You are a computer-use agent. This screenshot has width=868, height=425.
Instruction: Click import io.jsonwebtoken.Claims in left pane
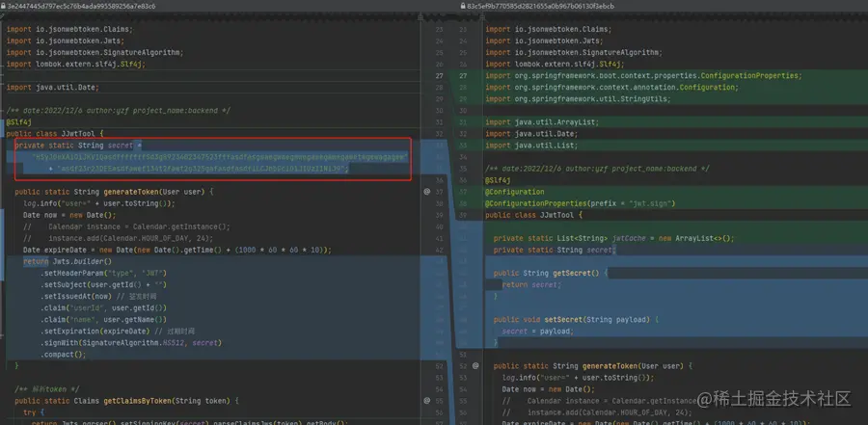pyautogui.click(x=69, y=29)
